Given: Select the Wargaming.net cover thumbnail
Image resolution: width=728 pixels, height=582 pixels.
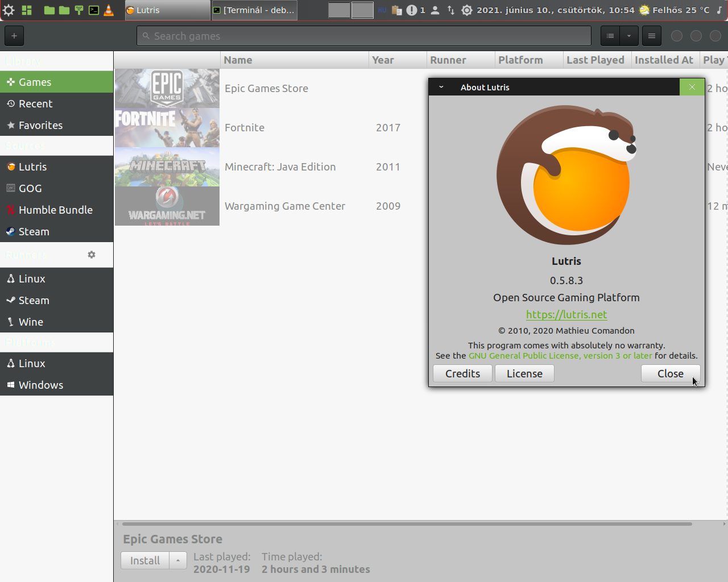Looking at the screenshot, I should (x=167, y=206).
